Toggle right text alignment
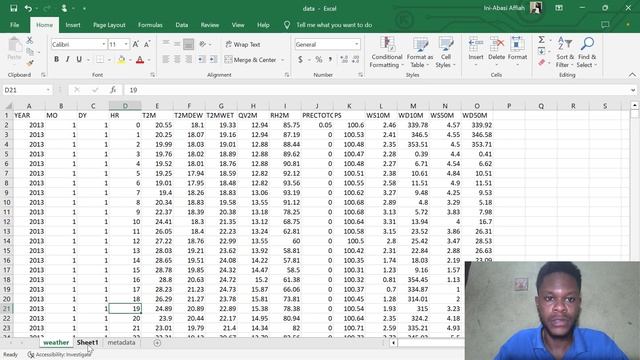640x360 pixels. point(189,60)
